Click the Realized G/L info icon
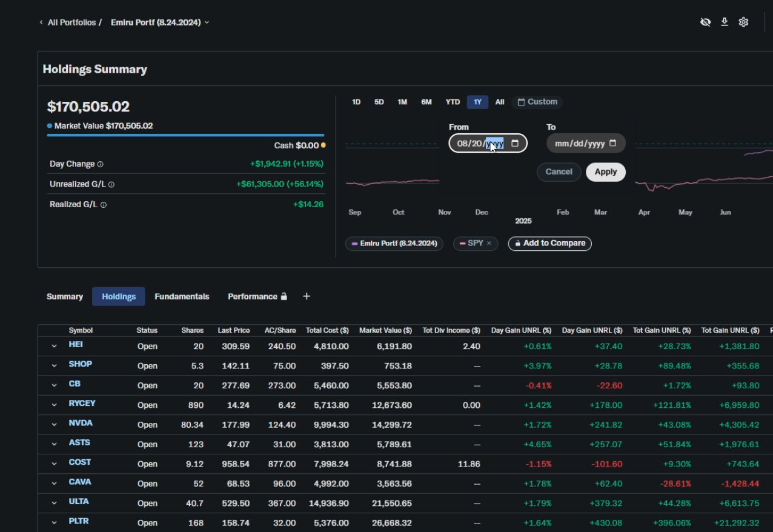The image size is (773, 532). (x=104, y=205)
